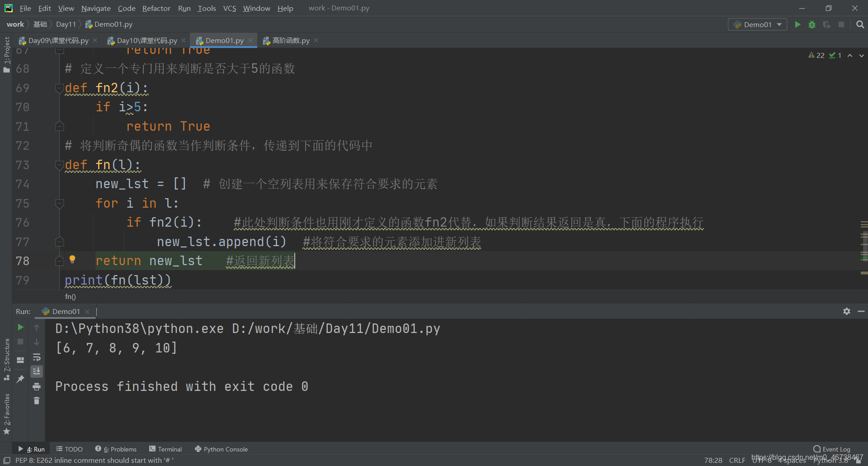The height and width of the screenshot is (466, 868).
Task: Click 基础 breadcrumb in navigation bar
Action: click(x=40, y=24)
